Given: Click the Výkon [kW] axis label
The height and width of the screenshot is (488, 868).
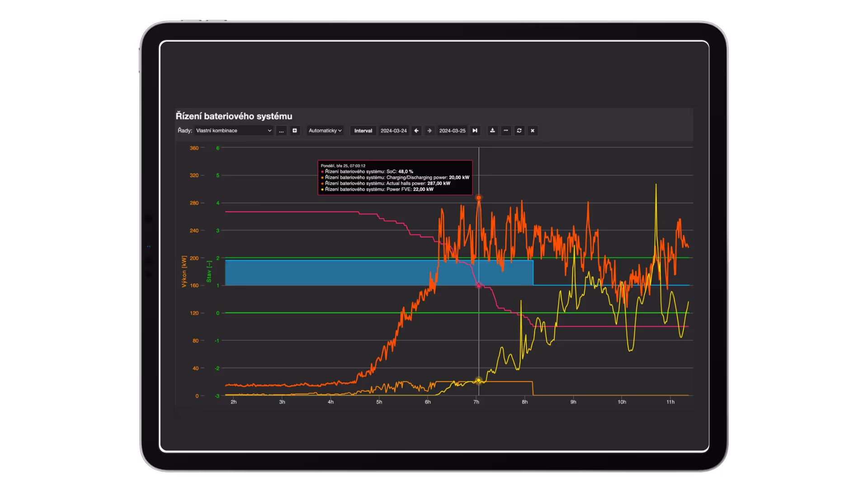Looking at the screenshot, I should [x=184, y=271].
